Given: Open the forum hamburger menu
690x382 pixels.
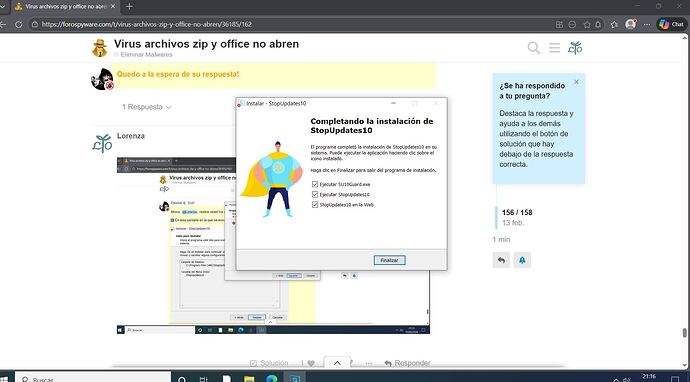Looking at the screenshot, I should pyautogui.click(x=554, y=48).
